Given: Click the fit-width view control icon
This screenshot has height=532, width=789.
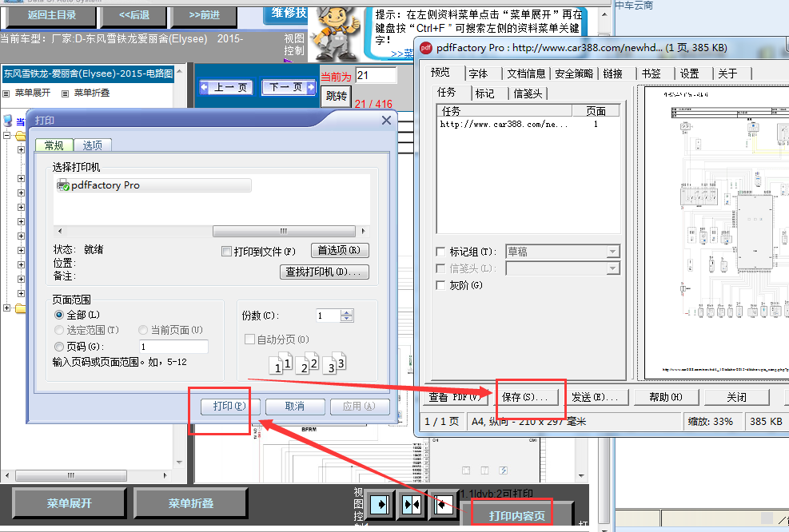Looking at the screenshot, I should (412, 504).
